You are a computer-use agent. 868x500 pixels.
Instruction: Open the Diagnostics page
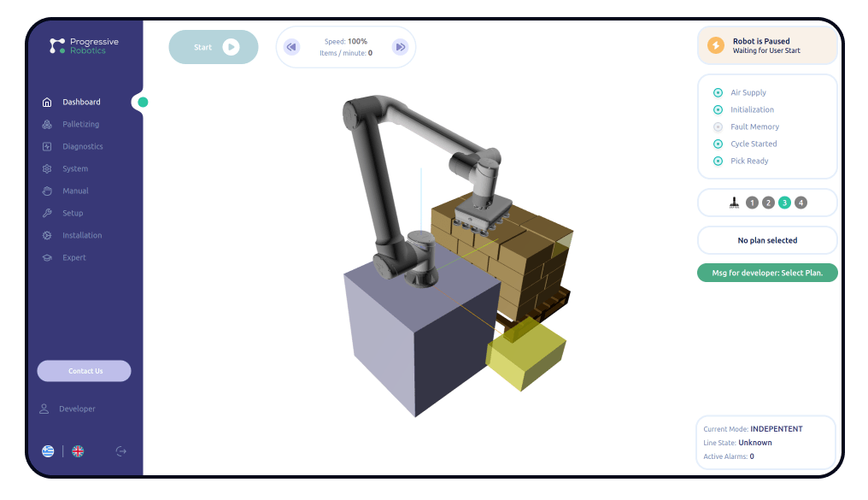[x=82, y=147]
